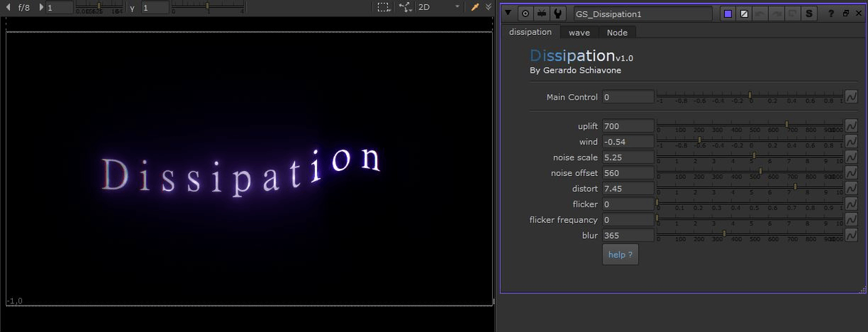Viewport: 868px width, 332px height.
Task: Click the ROI dashed rectangle icon
Action: click(383, 7)
